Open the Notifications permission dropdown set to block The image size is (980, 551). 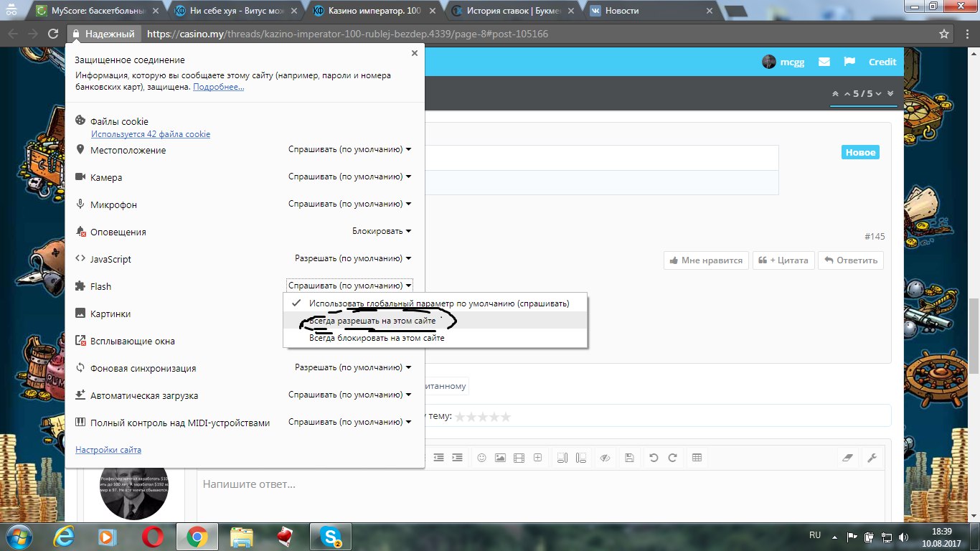tap(382, 231)
